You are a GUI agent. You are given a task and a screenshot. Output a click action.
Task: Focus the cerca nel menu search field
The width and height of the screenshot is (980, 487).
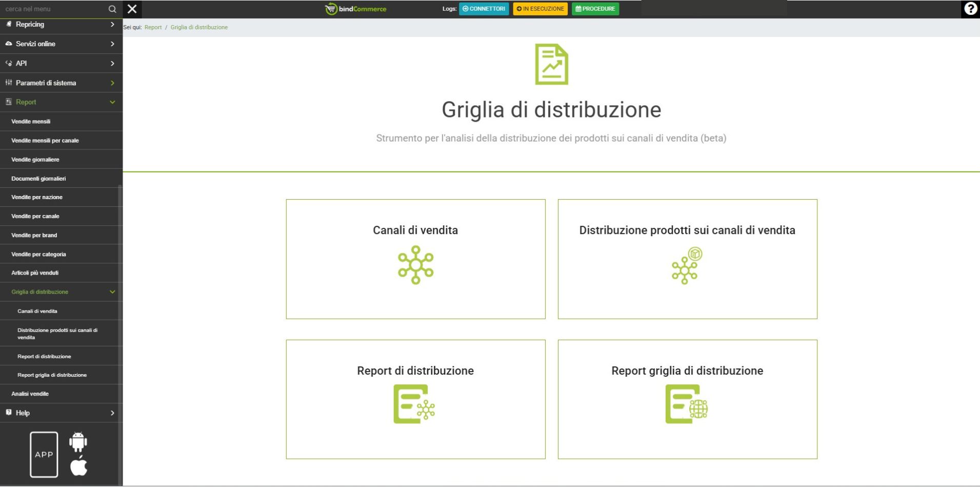[x=54, y=9]
